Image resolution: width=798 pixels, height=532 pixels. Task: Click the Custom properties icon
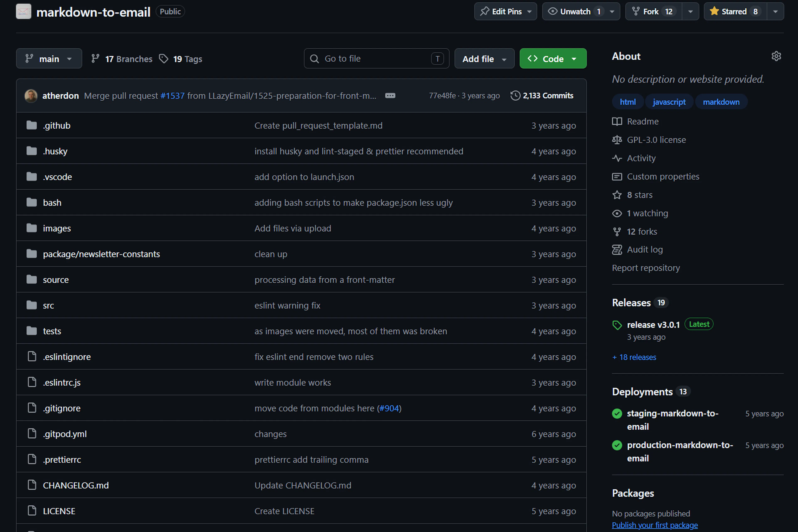tap(617, 176)
